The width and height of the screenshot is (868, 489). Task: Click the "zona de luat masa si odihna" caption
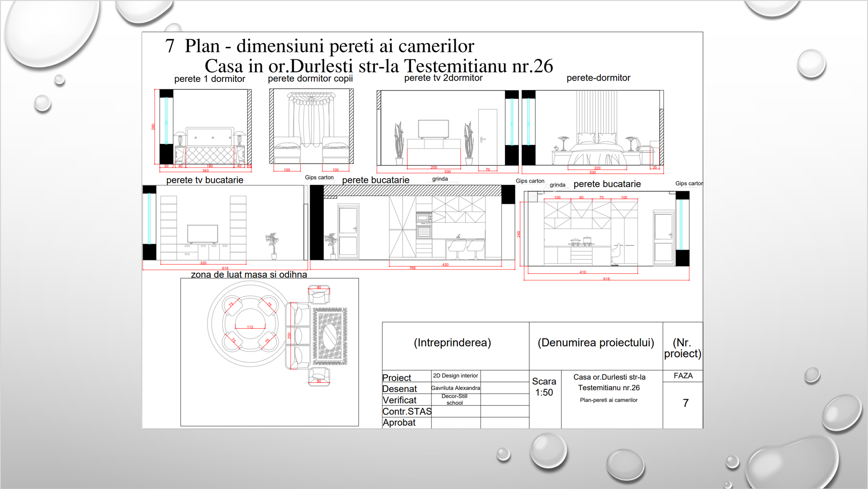tap(249, 274)
